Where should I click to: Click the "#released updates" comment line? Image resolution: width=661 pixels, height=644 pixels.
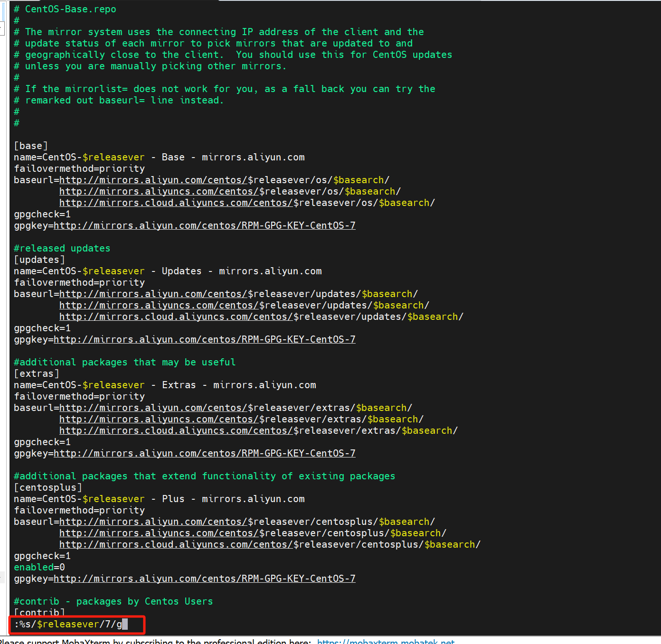pyautogui.click(x=62, y=248)
